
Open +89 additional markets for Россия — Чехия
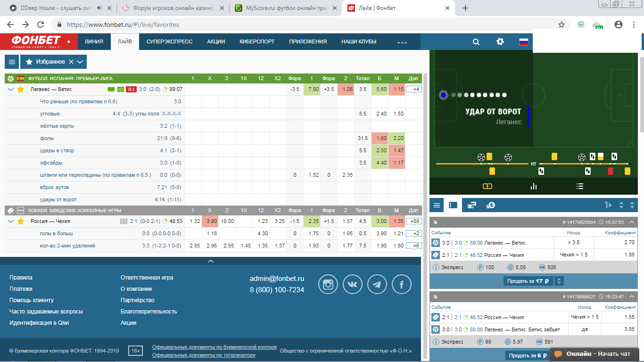click(x=413, y=221)
